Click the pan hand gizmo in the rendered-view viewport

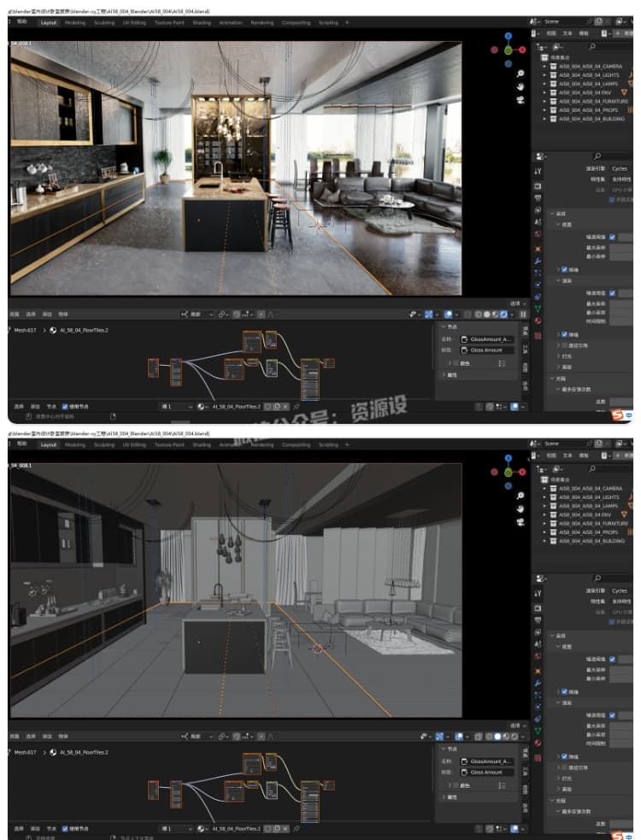(520, 86)
